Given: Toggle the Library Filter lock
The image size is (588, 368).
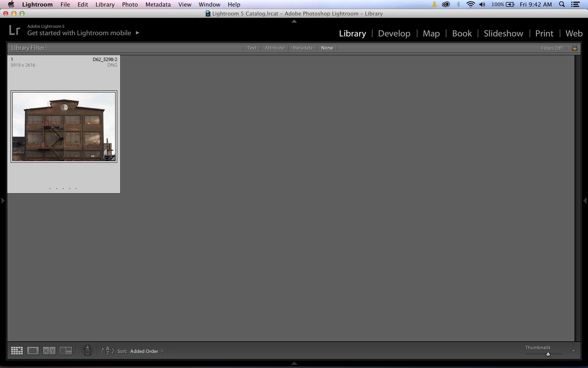Looking at the screenshot, I should pyautogui.click(x=575, y=47).
